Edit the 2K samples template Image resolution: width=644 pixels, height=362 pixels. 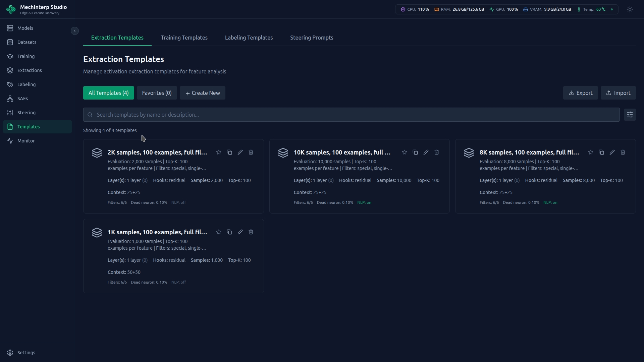(240, 152)
